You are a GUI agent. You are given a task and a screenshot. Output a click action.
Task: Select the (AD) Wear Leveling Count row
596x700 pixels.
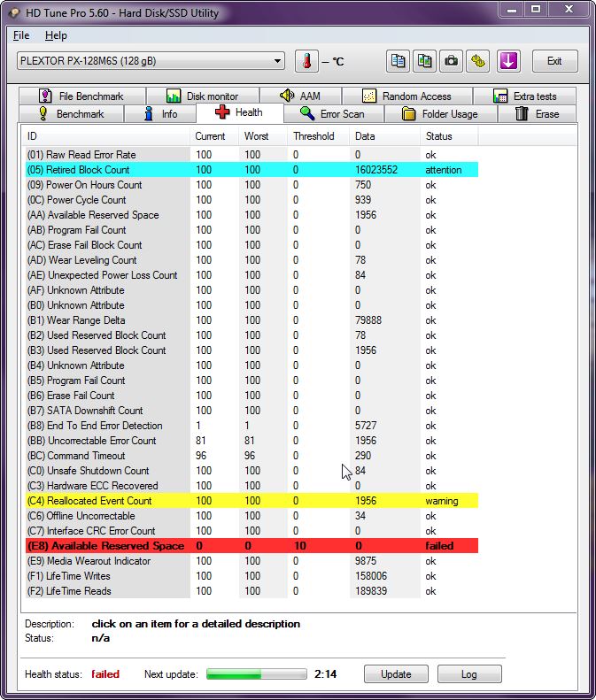252,260
